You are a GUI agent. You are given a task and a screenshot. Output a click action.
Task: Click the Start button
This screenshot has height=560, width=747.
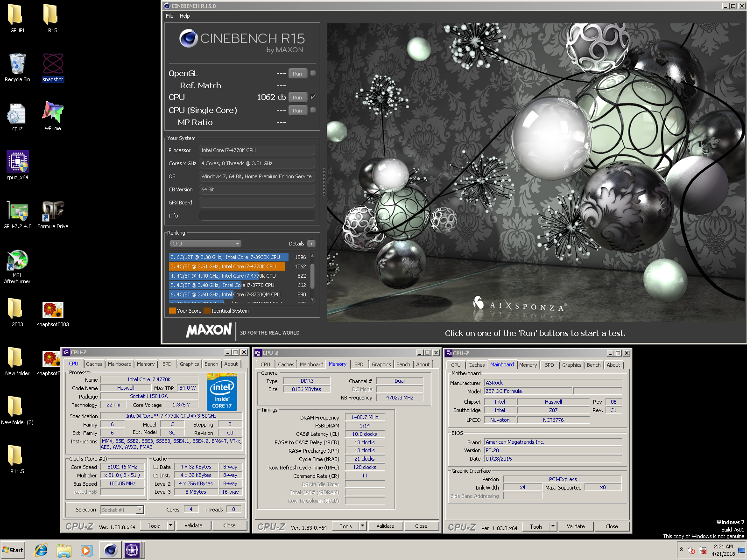point(13,550)
